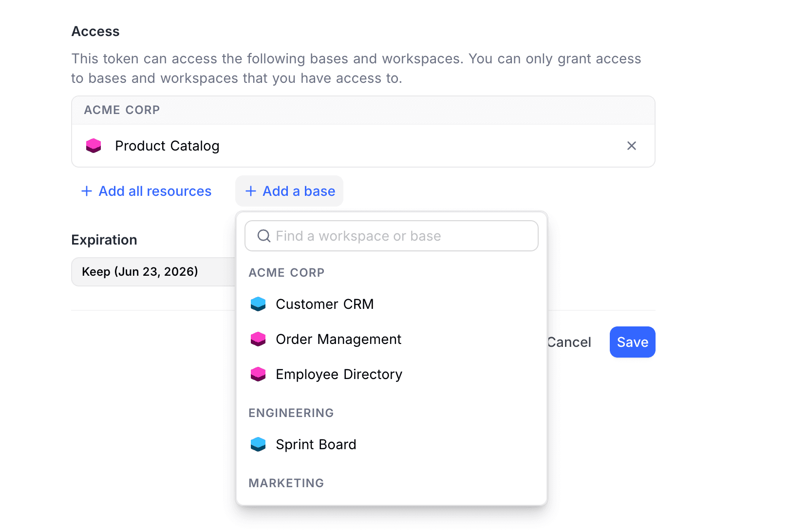The width and height of the screenshot is (789, 532).
Task: Toggle Customer CRM into the token access list
Action: pyautogui.click(x=325, y=304)
